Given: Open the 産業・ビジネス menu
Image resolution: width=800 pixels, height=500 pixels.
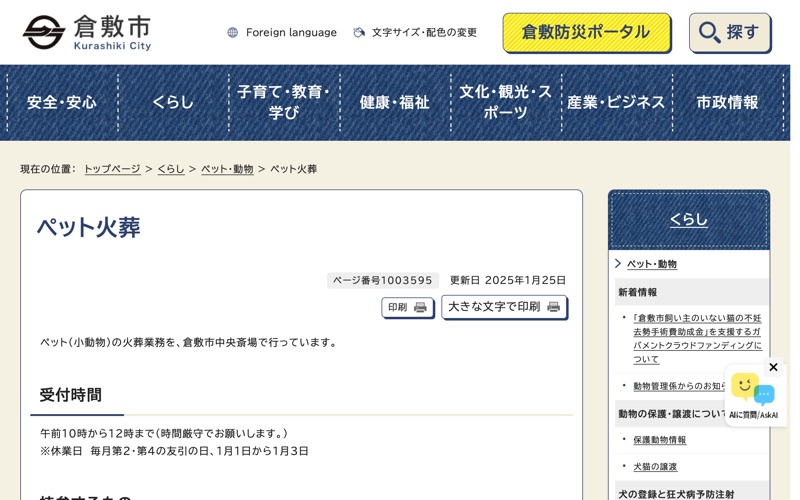Looking at the screenshot, I should 617,103.
